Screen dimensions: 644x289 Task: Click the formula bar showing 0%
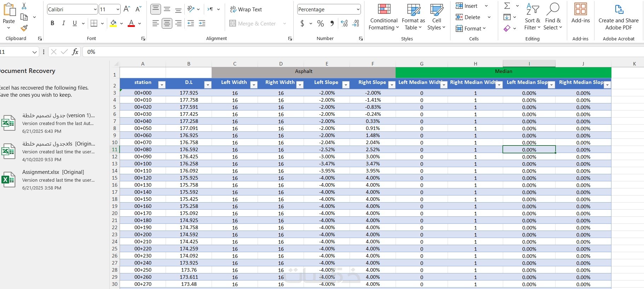tap(363, 52)
